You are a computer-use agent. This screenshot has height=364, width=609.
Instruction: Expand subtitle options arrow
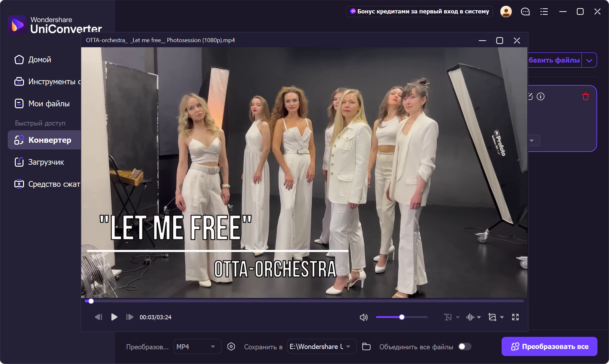click(x=458, y=317)
